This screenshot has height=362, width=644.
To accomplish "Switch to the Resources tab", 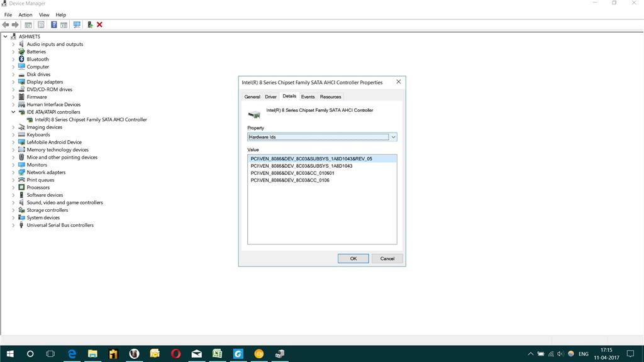I will pos(331,97).
